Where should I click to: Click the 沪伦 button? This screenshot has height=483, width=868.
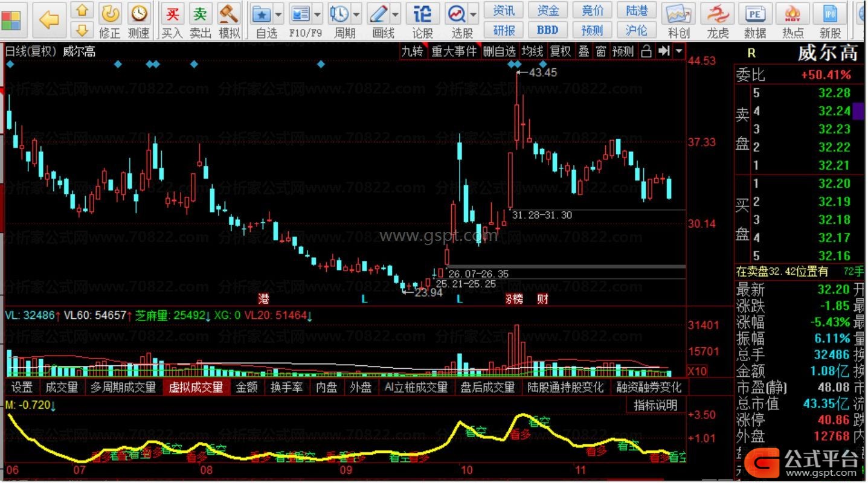pos(637,30)
